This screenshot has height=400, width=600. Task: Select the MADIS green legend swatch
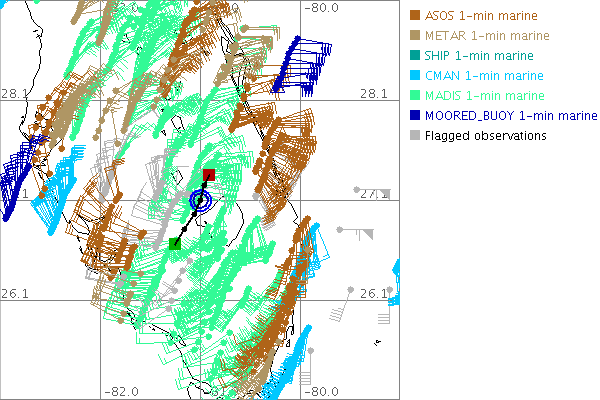point(415,96)
